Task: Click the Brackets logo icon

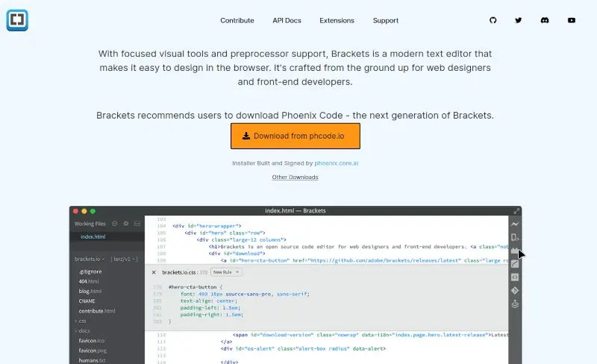Action: point(17,20)
